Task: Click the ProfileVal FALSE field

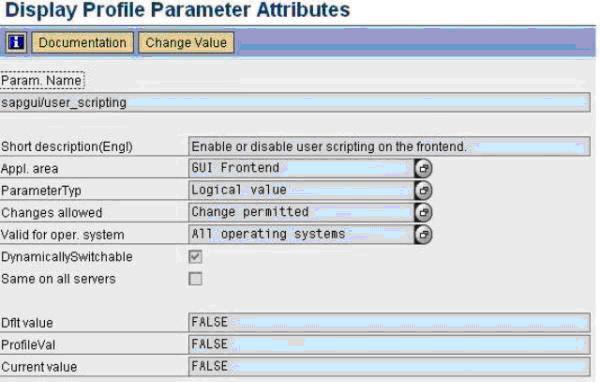Action: click(389, 344)
